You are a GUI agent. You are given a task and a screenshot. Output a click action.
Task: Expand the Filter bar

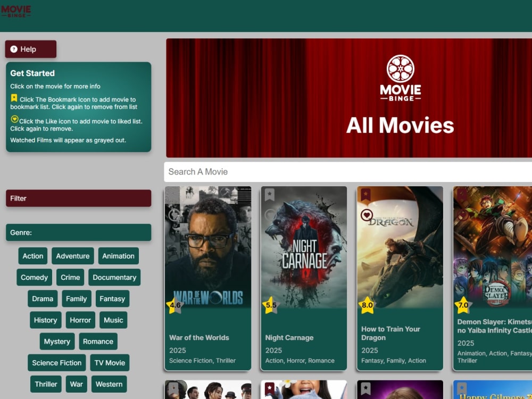[x=78, y=198]
